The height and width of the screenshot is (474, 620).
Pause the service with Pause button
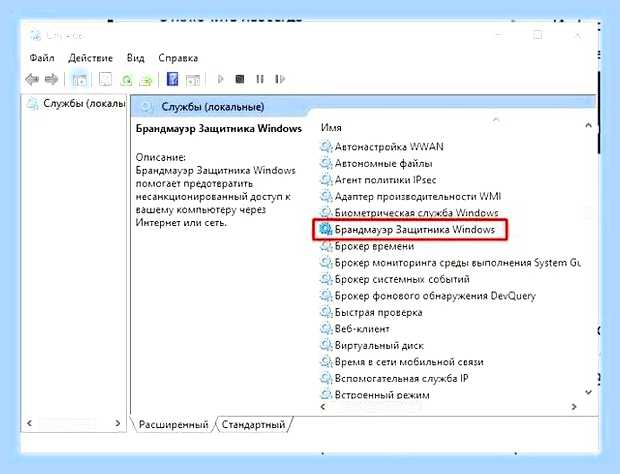pos(260,79)
